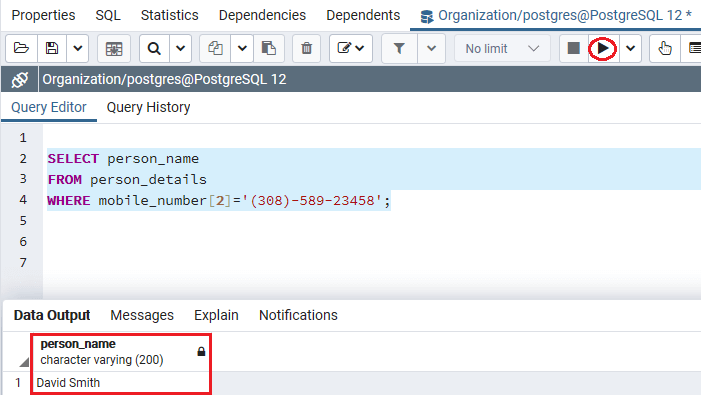Open the Find search tool

[154, 48]
